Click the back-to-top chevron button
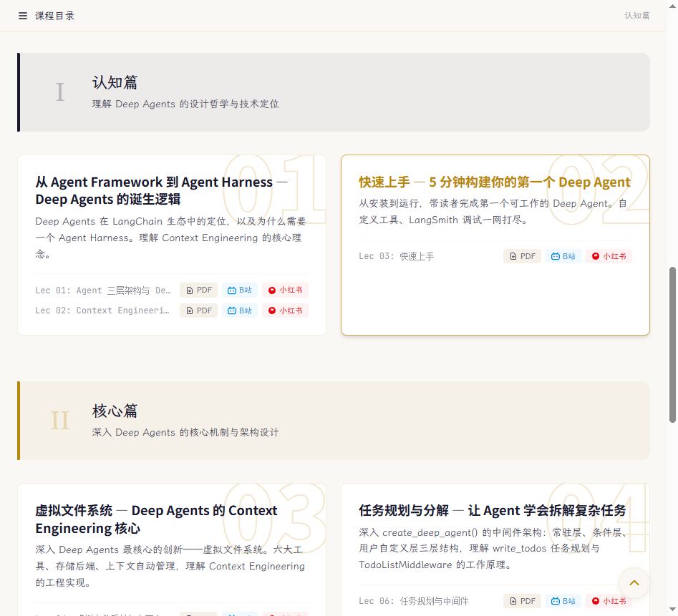678x616 pixels. [x=634, y=583]
